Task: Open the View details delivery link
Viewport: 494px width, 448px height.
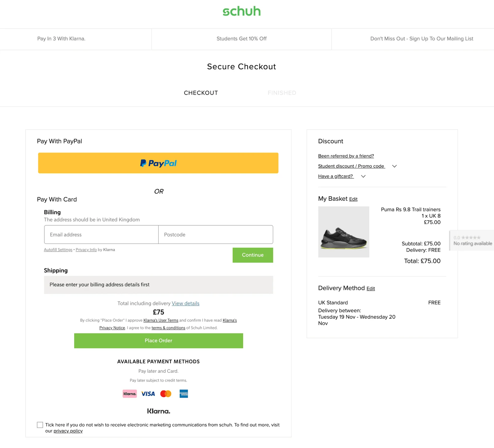Action: tap(185, 303)
